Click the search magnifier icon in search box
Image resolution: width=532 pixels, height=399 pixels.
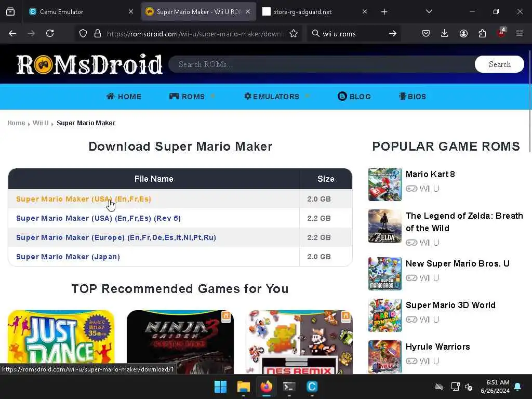[x=315, y=33]
